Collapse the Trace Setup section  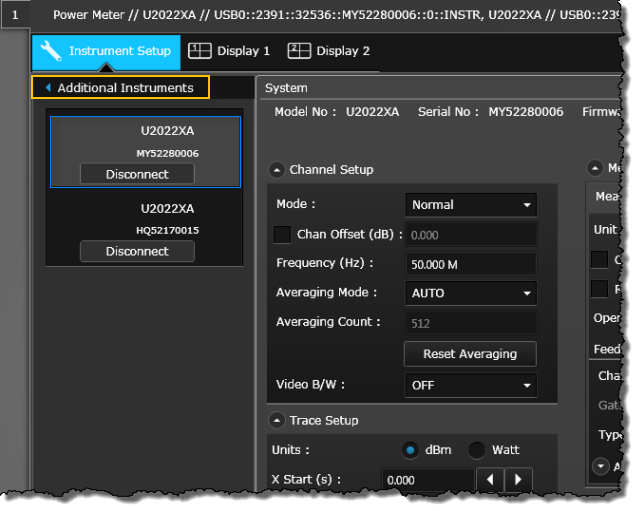pyautogui.click(x=277, y=421)
